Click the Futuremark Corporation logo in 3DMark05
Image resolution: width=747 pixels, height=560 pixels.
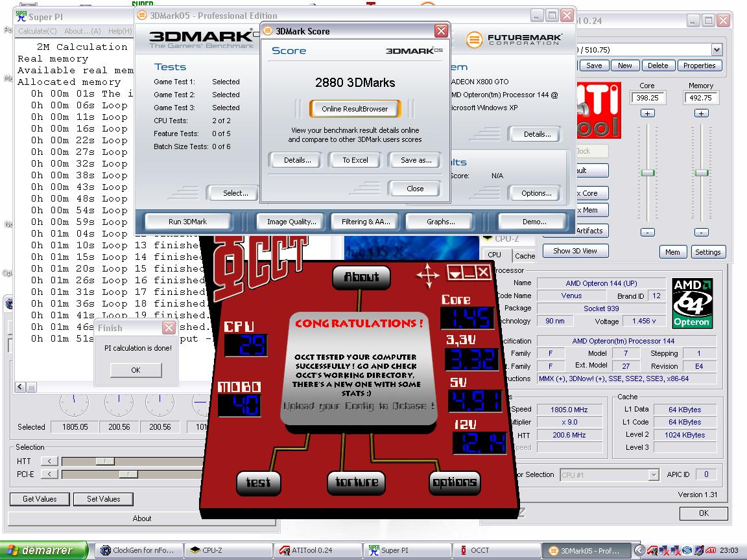tap(514, 40)
